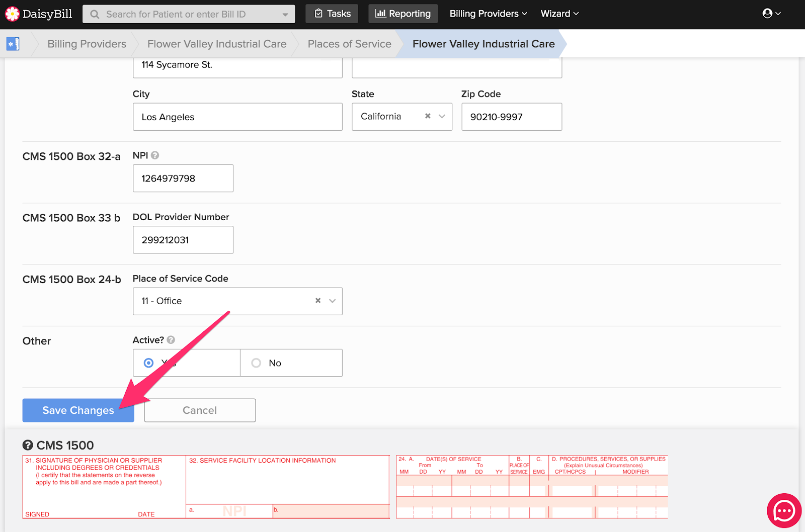
Task: Go to Places of Service breadcrumb
Action: [x=349, y=44]
